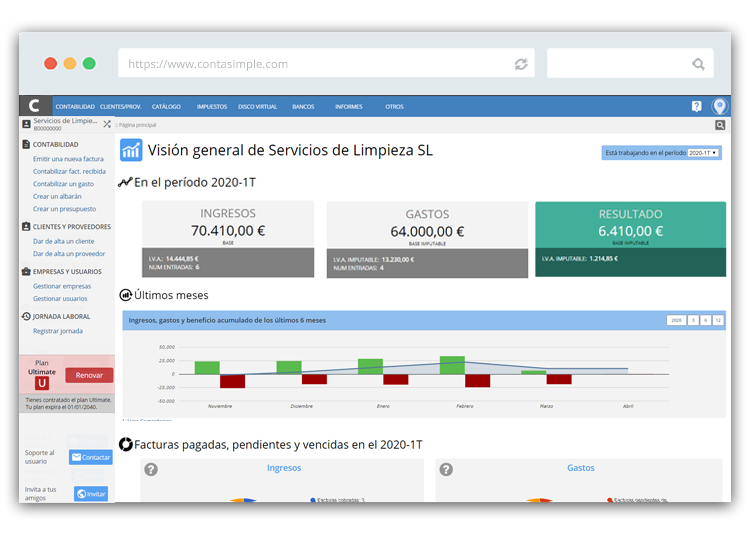Viewport: 750px width, 556px height.
Task: Click the Ingresos chart title link
Action: pyautogui.click(x=284, y=468)
